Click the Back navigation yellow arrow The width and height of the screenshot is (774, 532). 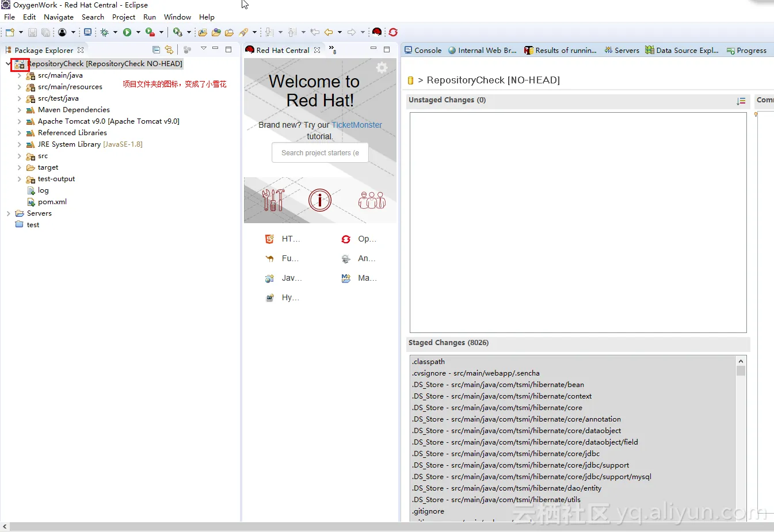[329, 32]
